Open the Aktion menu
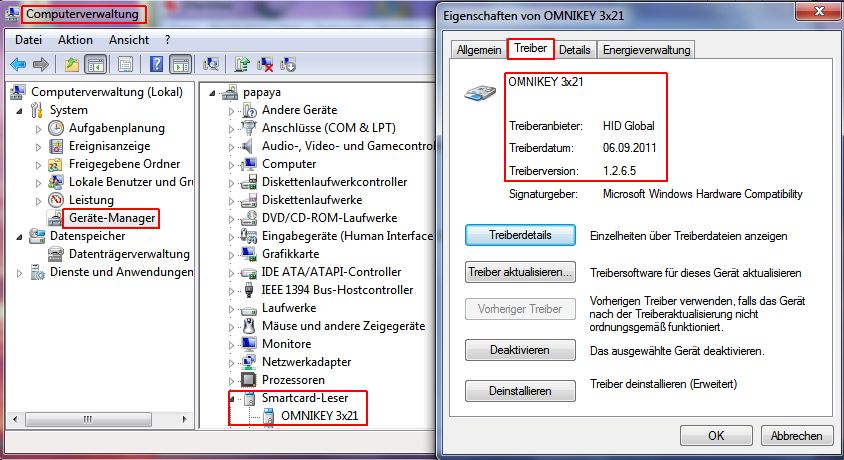 coord(75,40)
